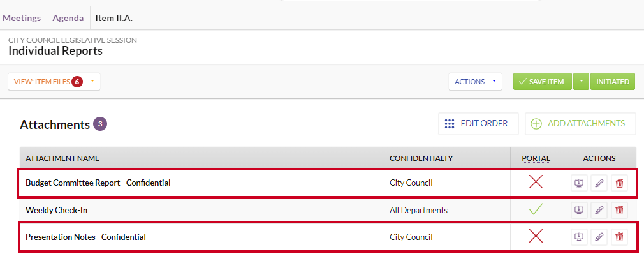Click the Add Attachments button

pos(580,124)
